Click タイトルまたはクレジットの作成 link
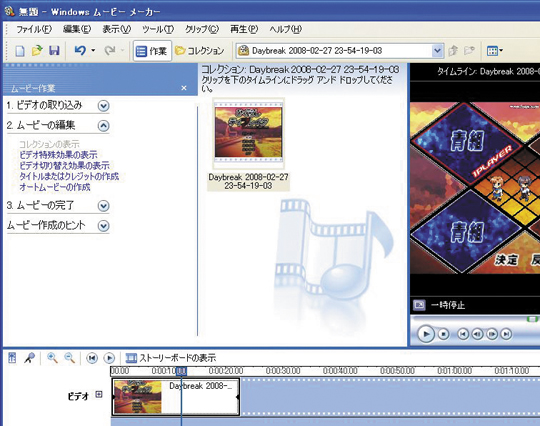This screenshot has width=540, height=426. [x=69, y=177]
